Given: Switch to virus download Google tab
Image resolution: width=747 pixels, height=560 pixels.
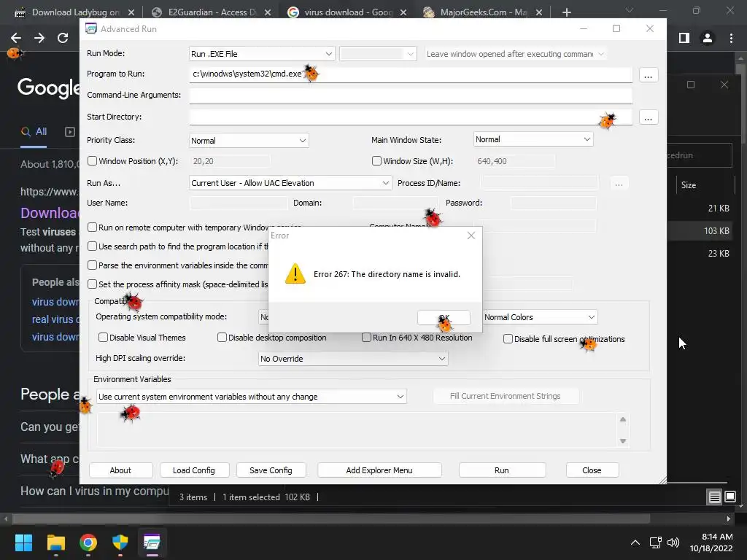Looking at the screenshot, I should [348, 12].
